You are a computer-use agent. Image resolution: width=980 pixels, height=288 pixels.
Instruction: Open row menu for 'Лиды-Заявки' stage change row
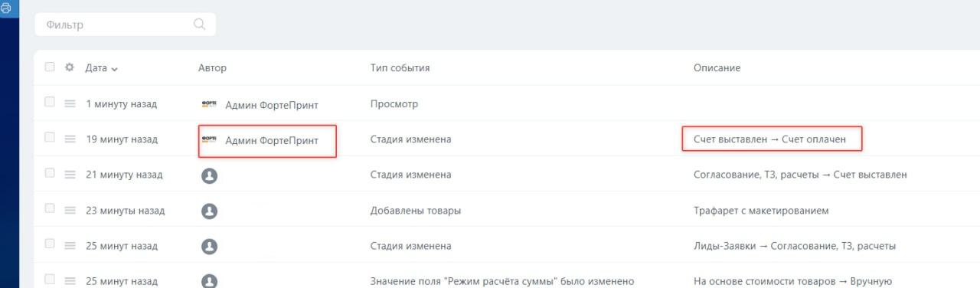pos(70,246)
